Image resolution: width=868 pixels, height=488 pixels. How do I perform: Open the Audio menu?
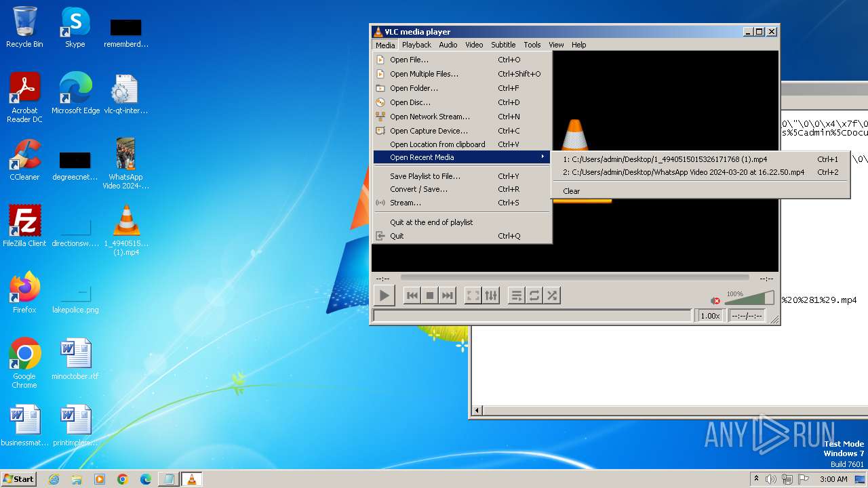coord(448,45)
